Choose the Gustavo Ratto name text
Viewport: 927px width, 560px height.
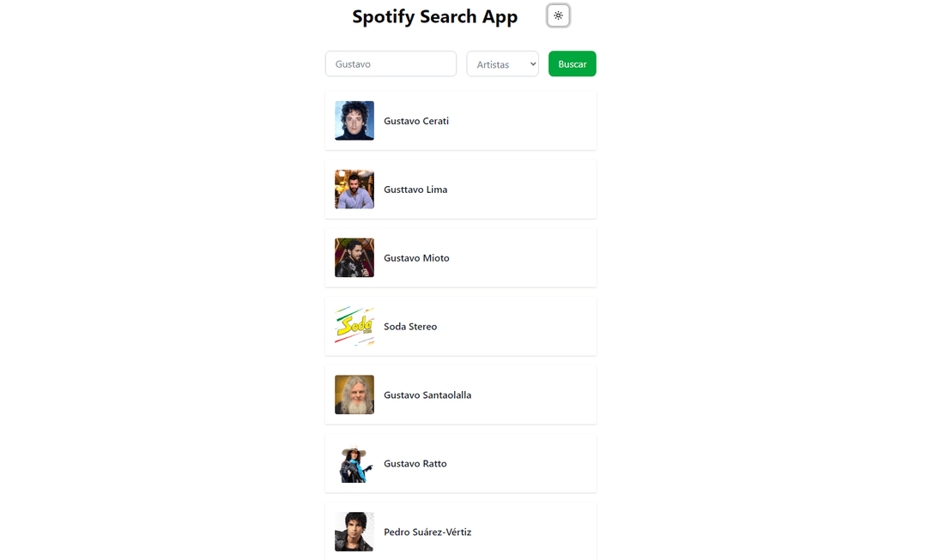[x=415, y=464]
